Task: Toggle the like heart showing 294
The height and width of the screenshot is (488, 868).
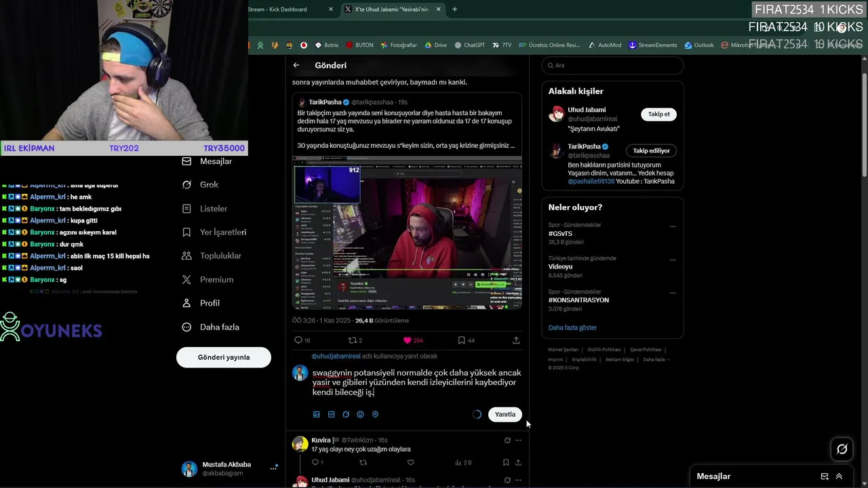Action: pyautogui.click(x=407, y=340)
